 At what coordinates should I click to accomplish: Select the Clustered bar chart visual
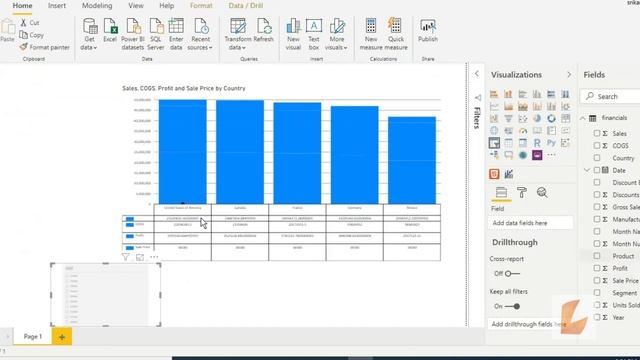(522, 94)
